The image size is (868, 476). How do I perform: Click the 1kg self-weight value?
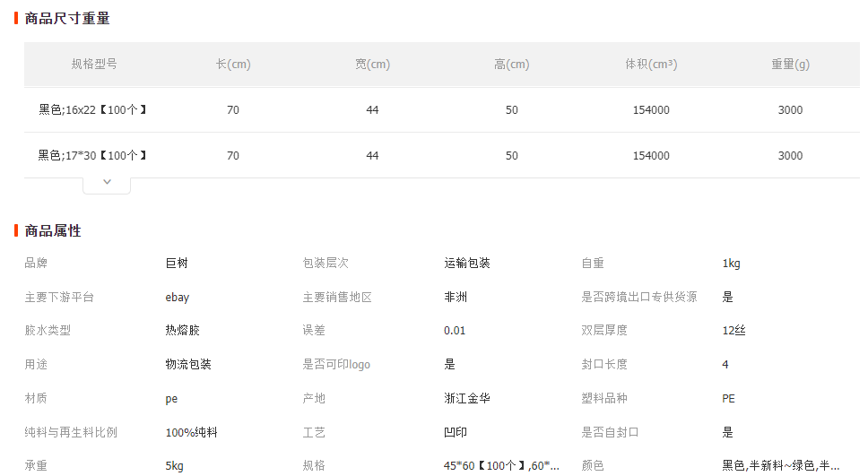tap(731, 264)
